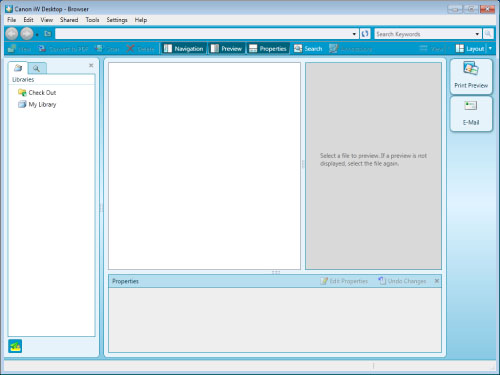
Task: Click the Search toolbar button
Action: click(308, 49)
